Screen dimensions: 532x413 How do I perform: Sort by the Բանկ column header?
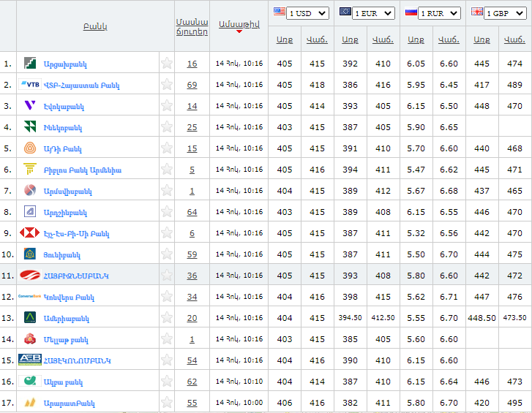pos(95,26)
